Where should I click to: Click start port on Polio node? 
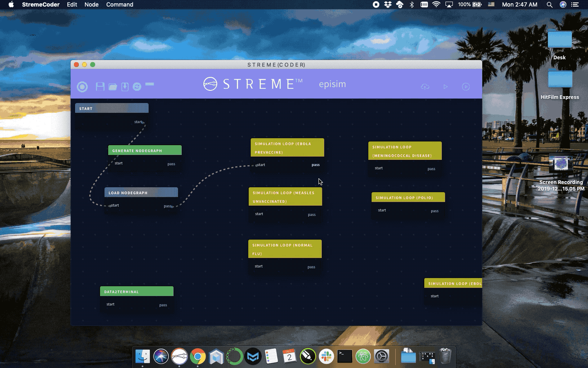(x=382, y=210)
